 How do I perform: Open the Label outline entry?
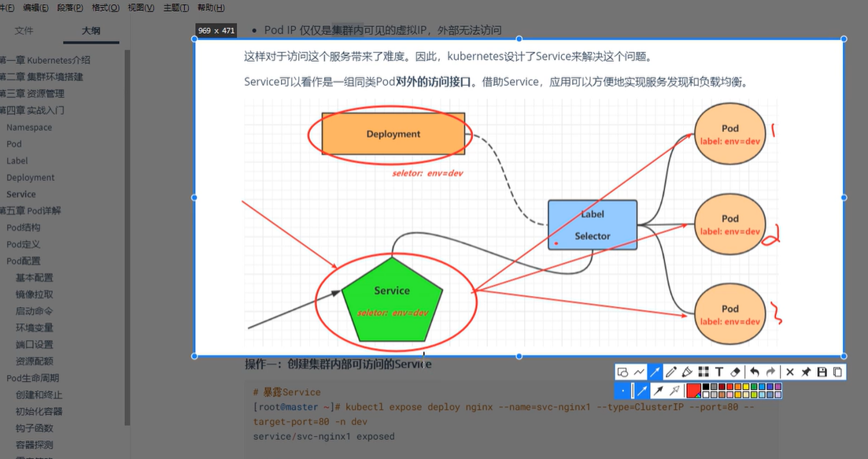click(x=17, y=161)
